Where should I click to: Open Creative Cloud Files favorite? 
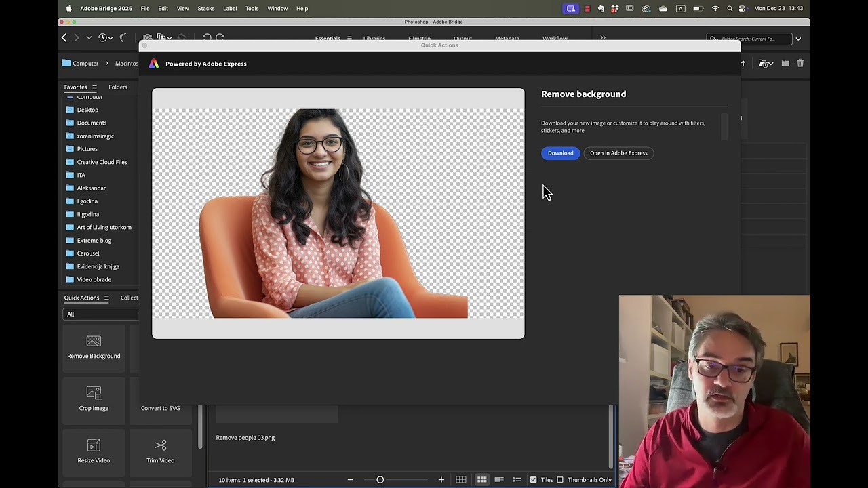pos(102,162)
